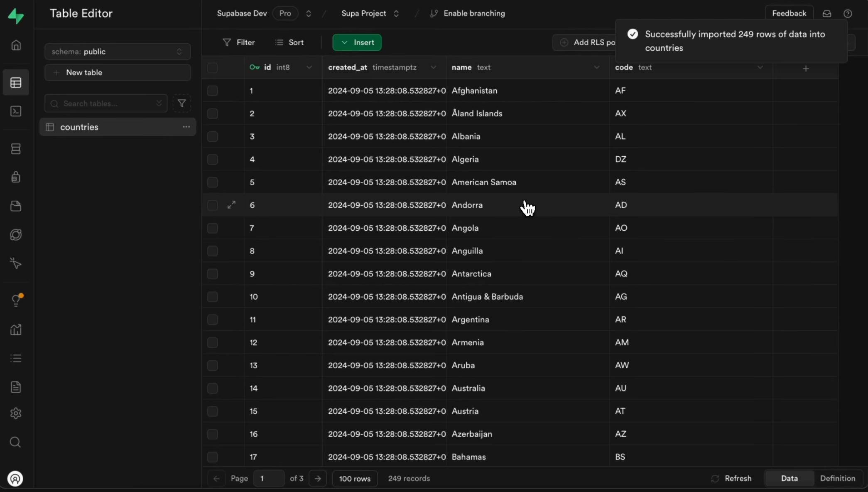Open the Storage folder icon
This screenshot has width=868, height=492.
click(x=16, y=206)
